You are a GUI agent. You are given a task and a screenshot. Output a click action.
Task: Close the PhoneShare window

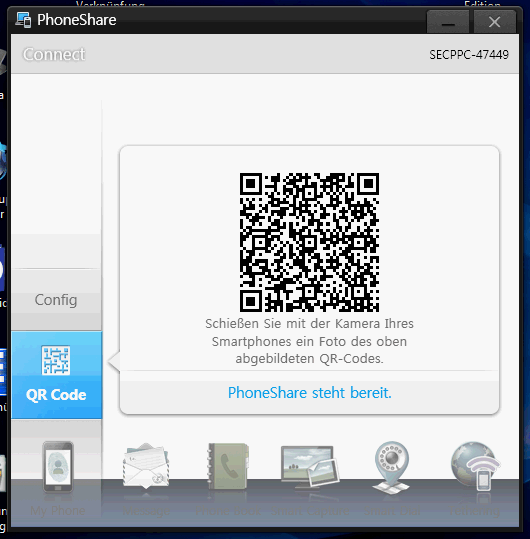tap(494, 22)
